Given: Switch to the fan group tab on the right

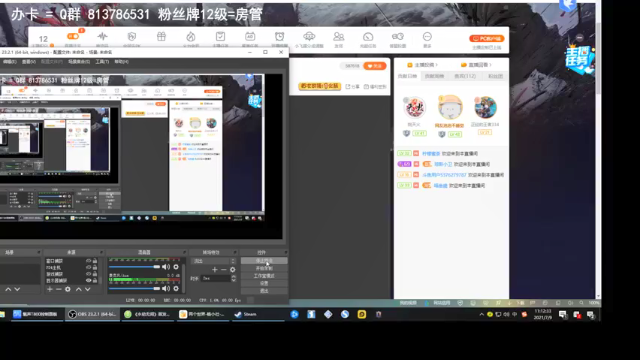Looking at the screenshot, I should (x=495, y=76).
